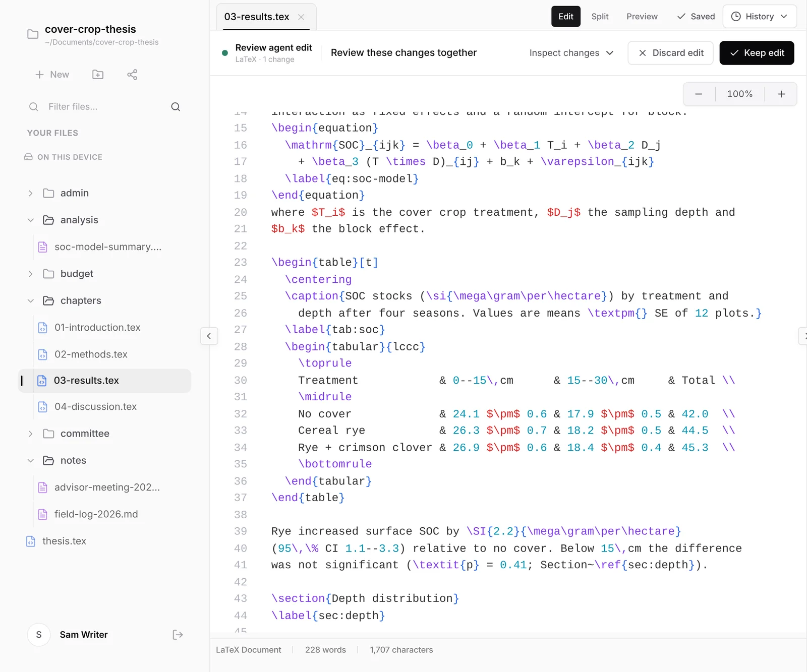Click the search magnifier at filter field right
Screen dimensions: 807x672
point(176,107)
